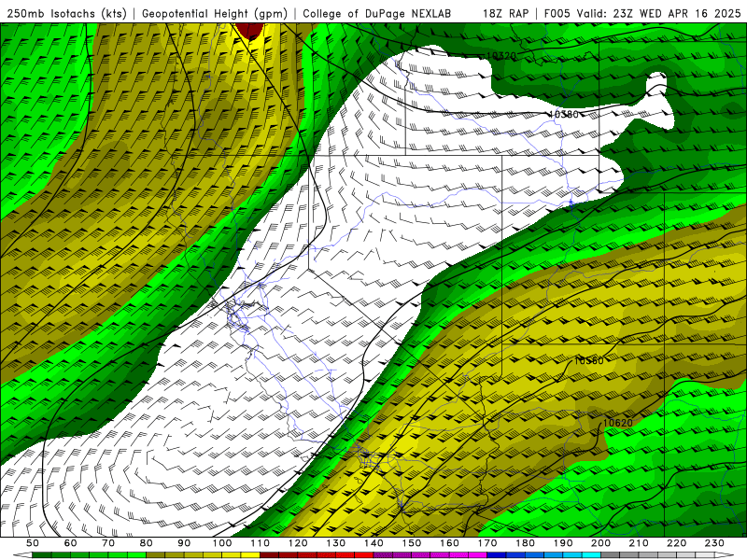Click the darkest green swatch below 50
Viewport: 747px width, 560px height.
tap(41, 555)
